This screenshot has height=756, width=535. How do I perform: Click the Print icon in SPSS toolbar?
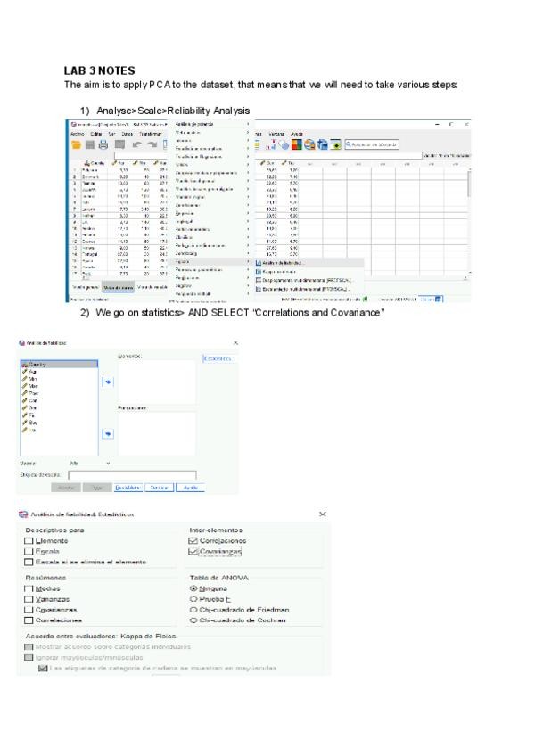(103, 144)
